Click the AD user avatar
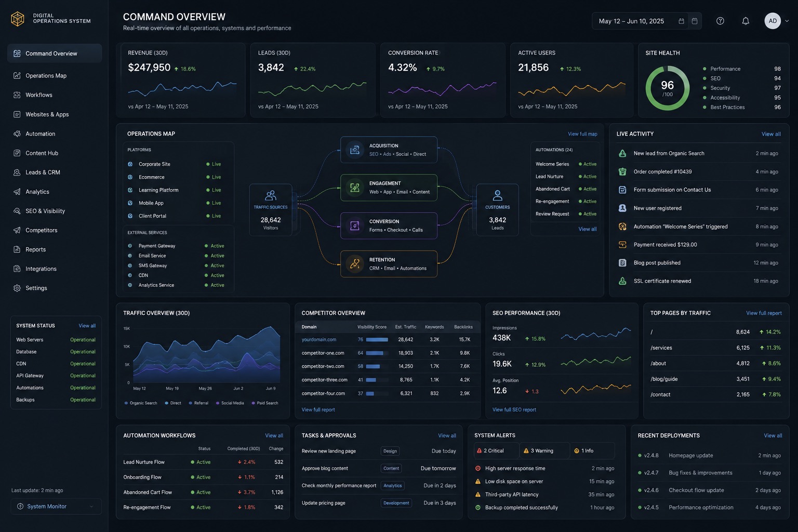 pyautogui.click(x=773, y=21)
